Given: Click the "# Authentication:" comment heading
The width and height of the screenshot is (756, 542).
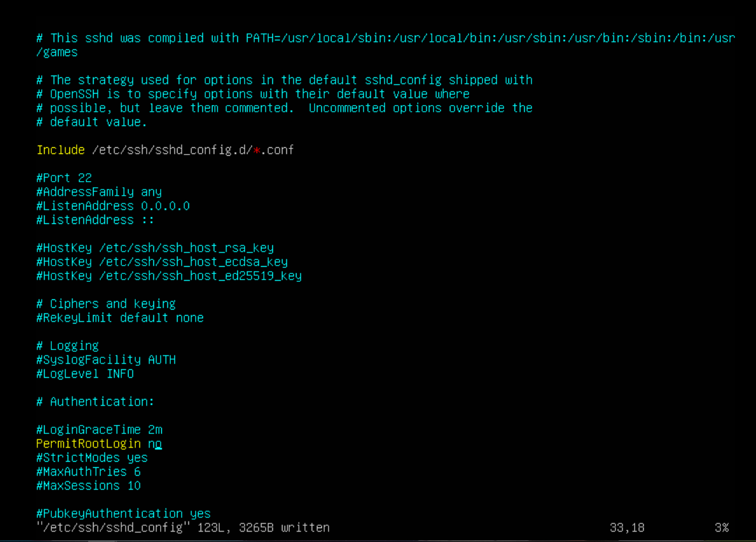Looking at the screenshot, I should coord(95,401).
